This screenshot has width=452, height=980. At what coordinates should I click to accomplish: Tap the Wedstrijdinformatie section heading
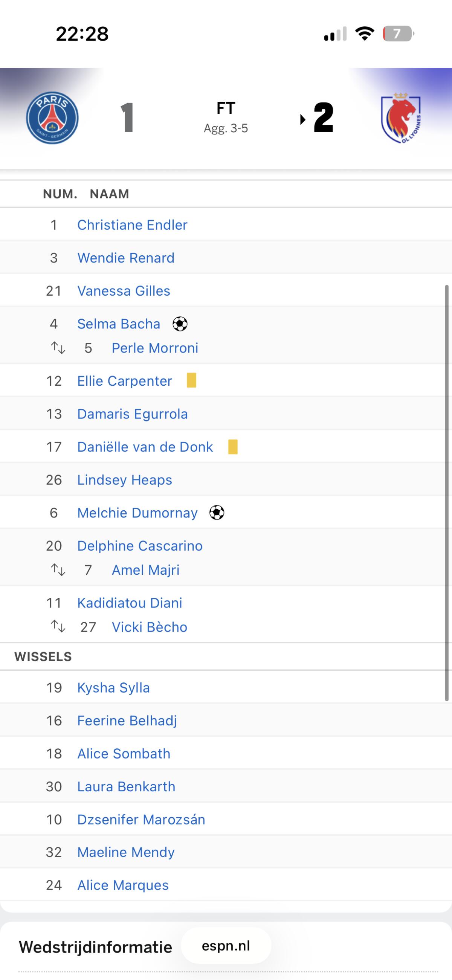95,947
